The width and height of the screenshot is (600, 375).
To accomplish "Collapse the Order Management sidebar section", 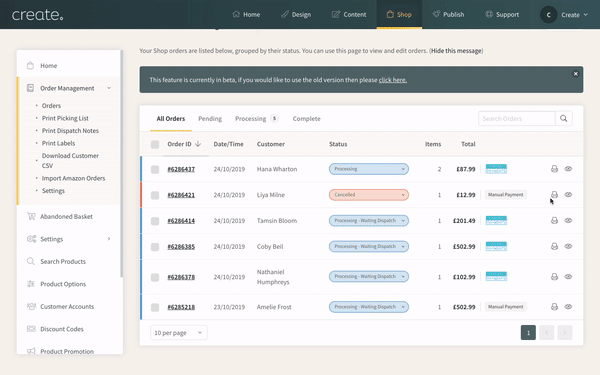I will tap(109, 88).
